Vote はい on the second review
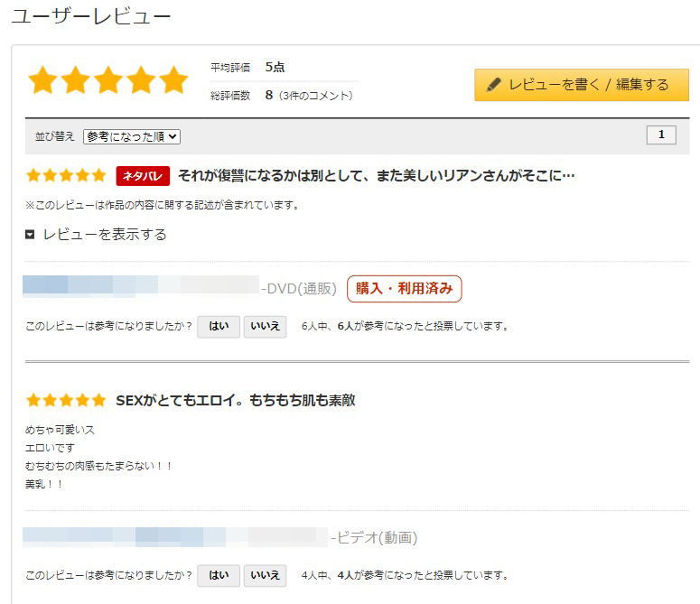The height and width of the screenshot is (604, 700). tap(219, 575)
